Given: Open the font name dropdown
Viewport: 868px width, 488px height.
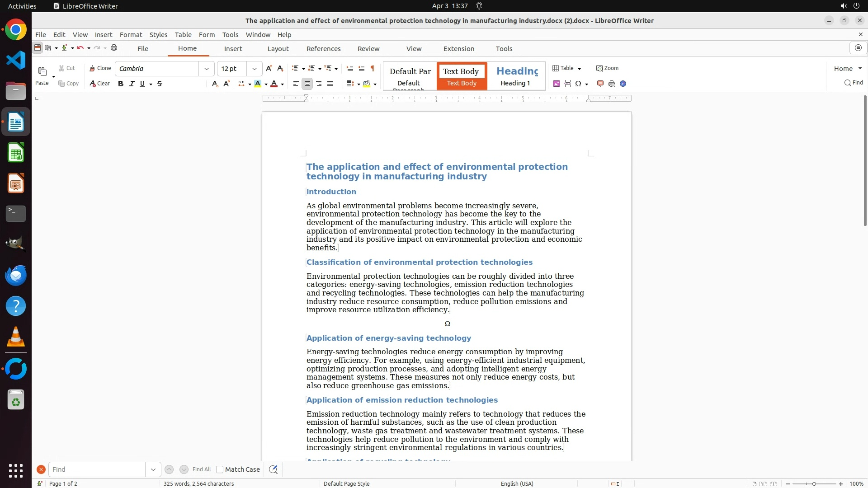Looking at the screenshot, I should (207, 69).
